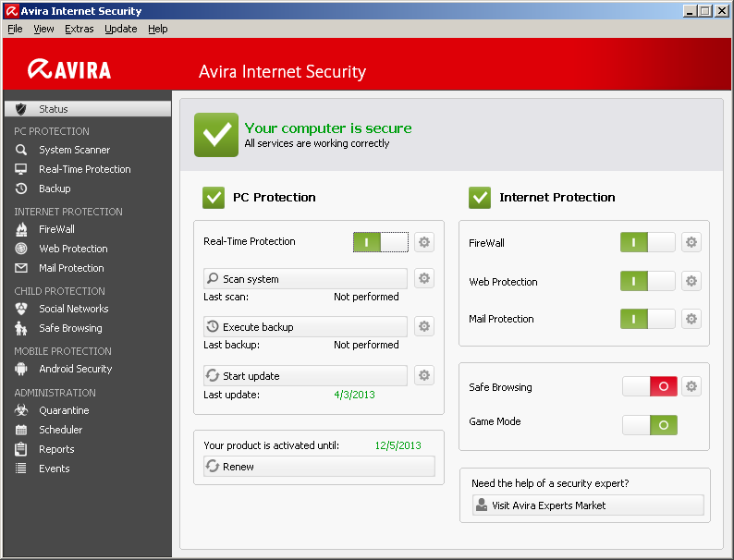Screen dimensions: 734x560
Task: Open gear settings beside Scan system
Action: point(424,278)
